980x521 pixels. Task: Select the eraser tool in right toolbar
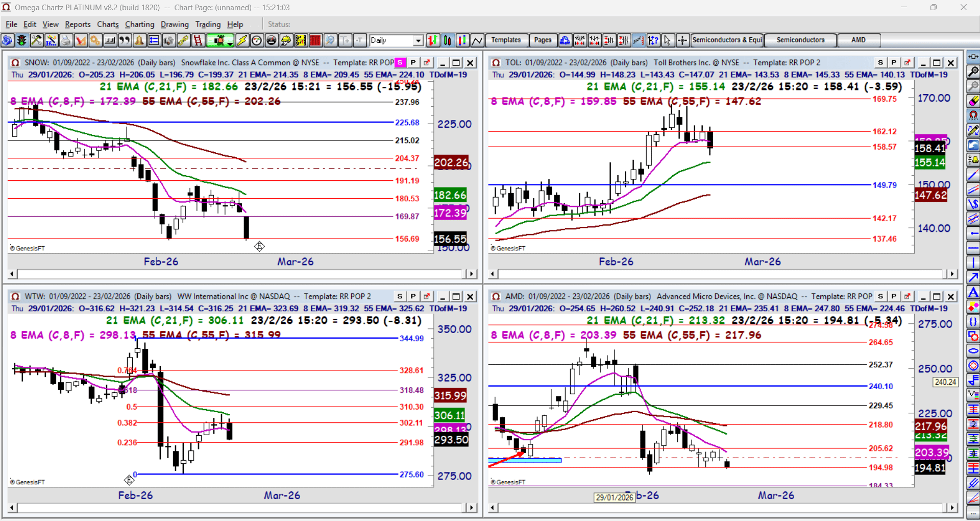(973, 101)
